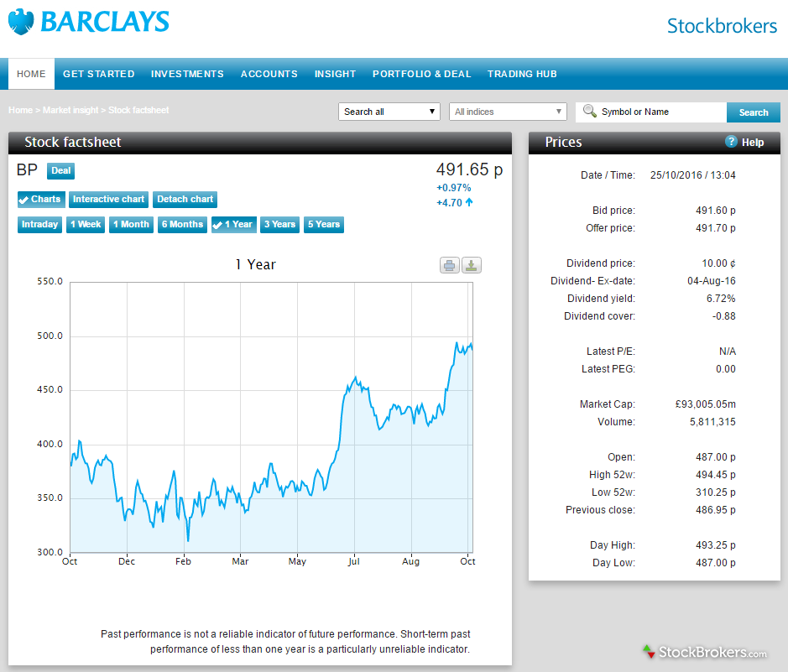This screenshot has height=672, width=788.
Task: Click the '1 Year' chart title
Action: [256, 264]
